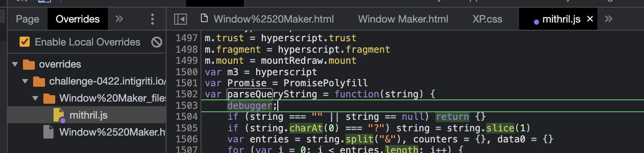Click the document icon on Window%2520Maker.html tab

[x=205, y=19]
